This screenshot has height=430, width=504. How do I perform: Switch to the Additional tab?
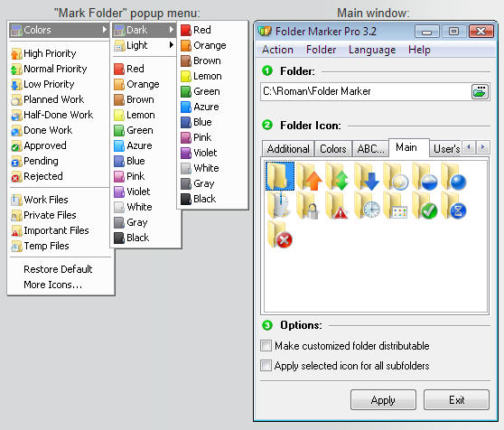coord(288,149)
